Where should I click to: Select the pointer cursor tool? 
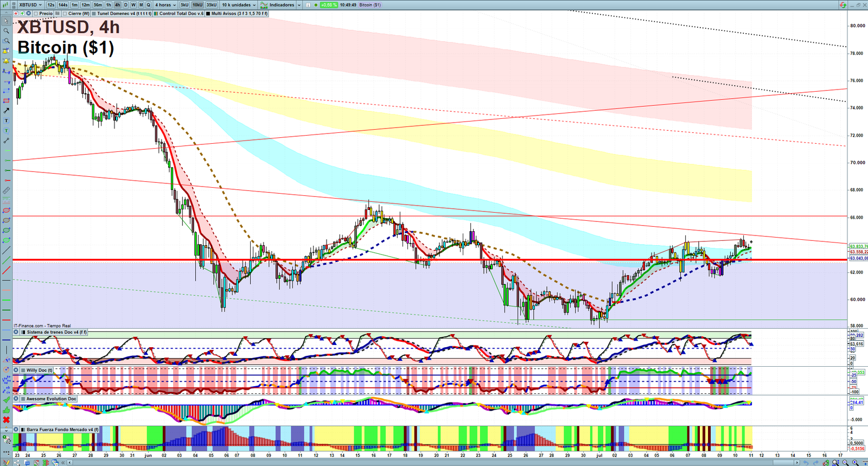point(7,21)
